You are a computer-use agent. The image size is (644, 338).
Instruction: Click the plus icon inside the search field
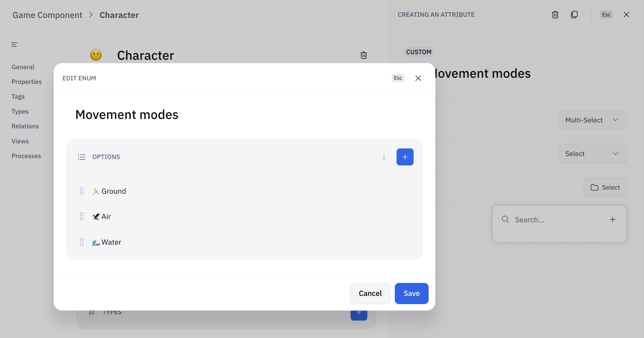pyautogui.click(x=613, y=219)
